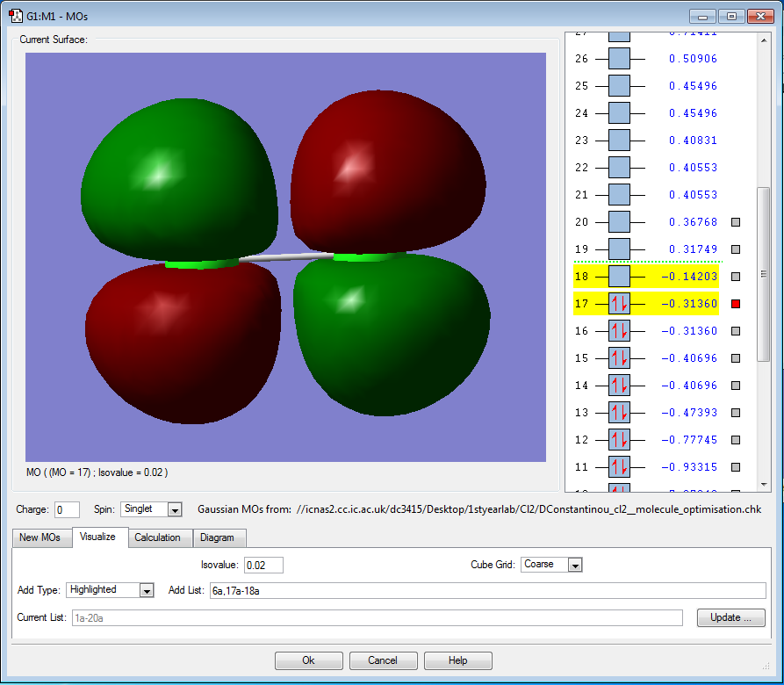This screenshot has height=685, width=784.
Task: Toggle the gray surface marker for MO 18
Action: click(736, 277)
